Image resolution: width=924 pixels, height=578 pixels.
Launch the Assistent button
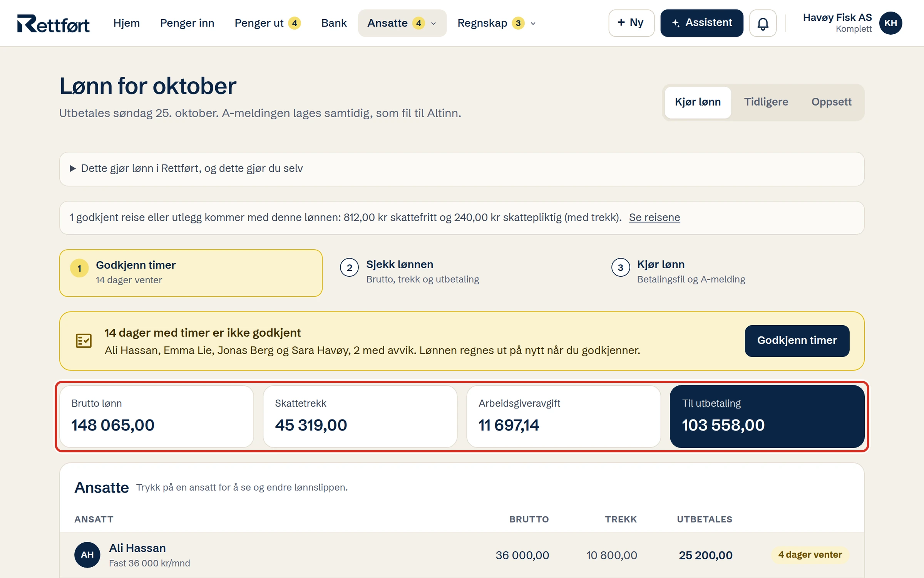[701, 23]
